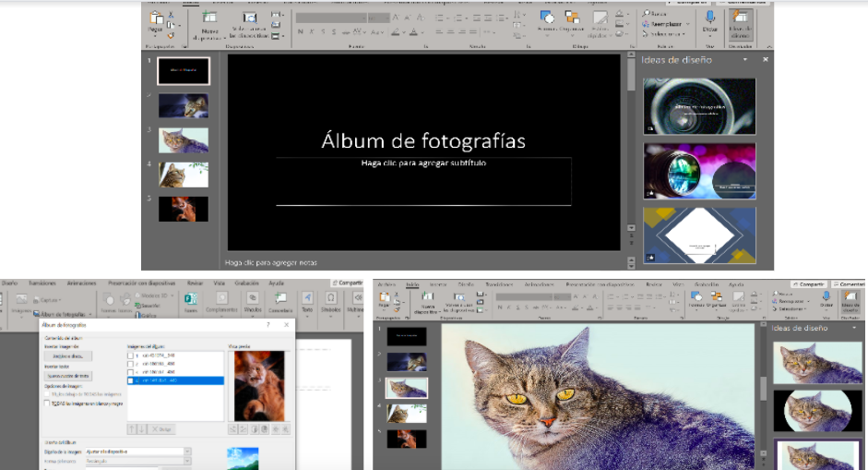
Task: Click the Volver a usar diapositivas icon in the top window
Action: pos(250,18)
